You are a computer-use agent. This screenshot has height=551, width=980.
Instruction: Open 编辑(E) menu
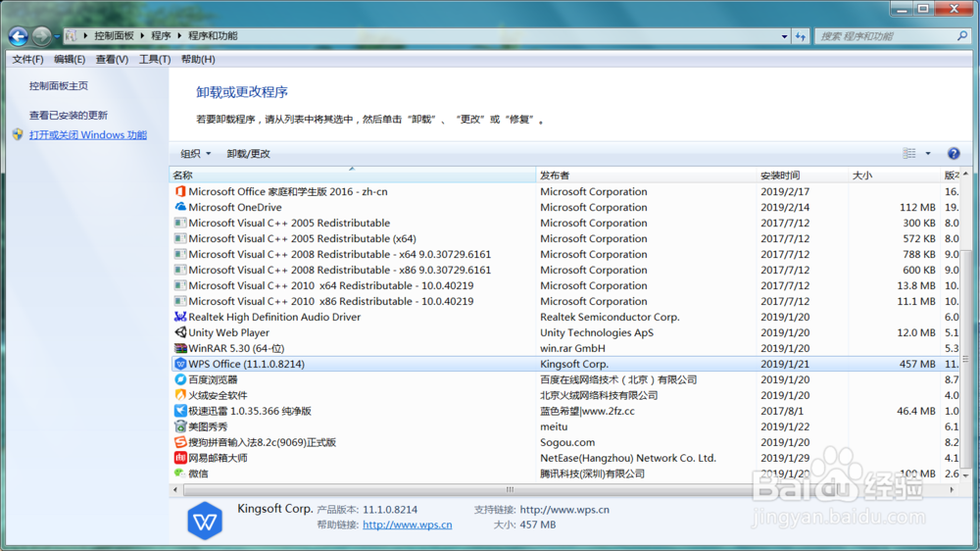[70, 60]
